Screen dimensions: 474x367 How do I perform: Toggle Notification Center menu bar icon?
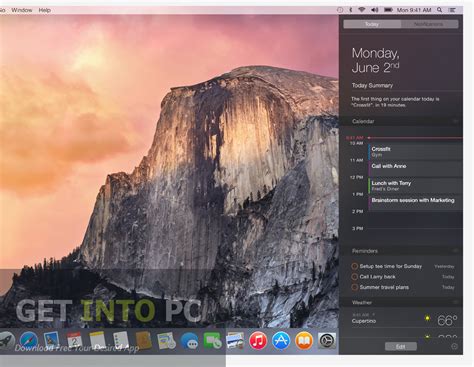(452, 10)
